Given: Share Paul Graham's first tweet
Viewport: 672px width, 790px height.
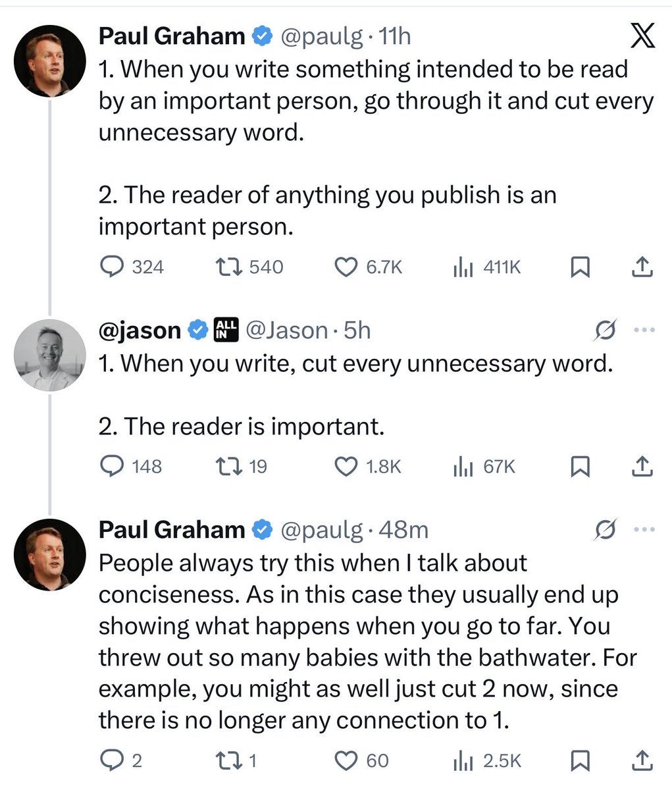Looking at the screenshot, I should (x=642, y=267).
